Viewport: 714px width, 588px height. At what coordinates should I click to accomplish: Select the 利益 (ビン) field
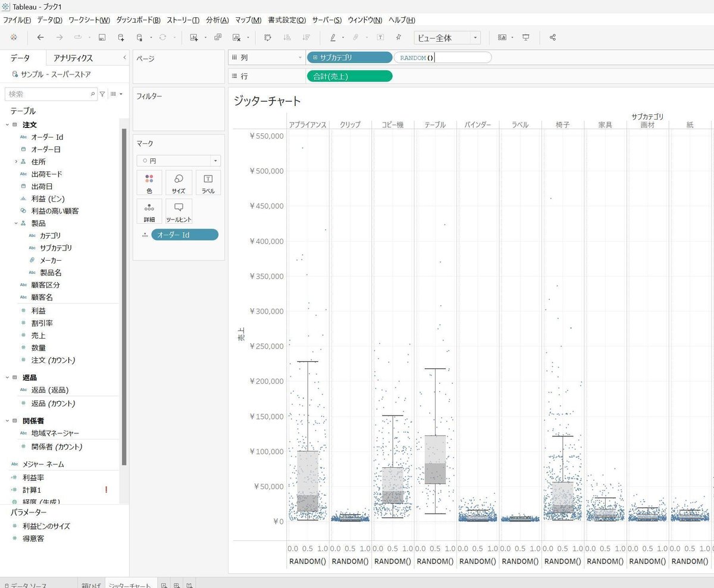coord(48,199)
